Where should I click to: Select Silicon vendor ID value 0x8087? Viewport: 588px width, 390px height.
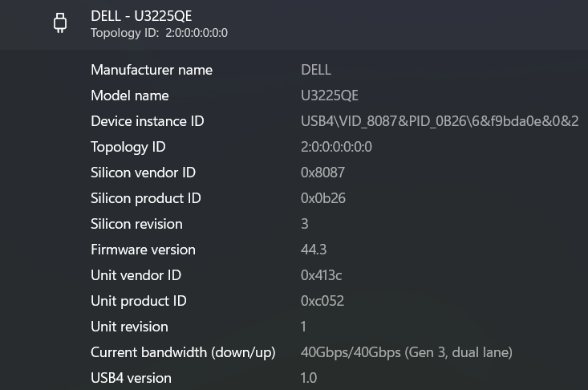coord(322,173)
